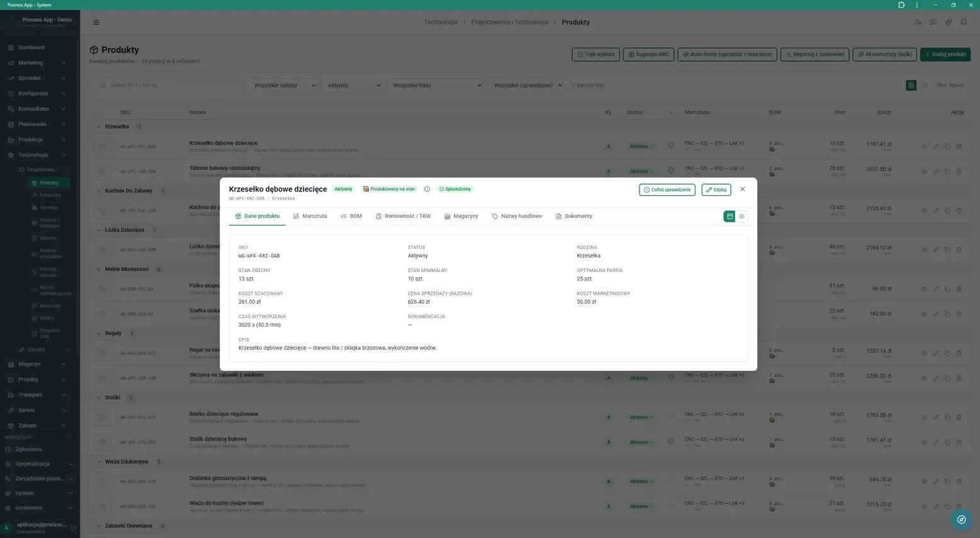The image size is (980, 538).
Task: View details of Taboret bukowy sześciokątny (eye icon)
Action: [924, 171]
